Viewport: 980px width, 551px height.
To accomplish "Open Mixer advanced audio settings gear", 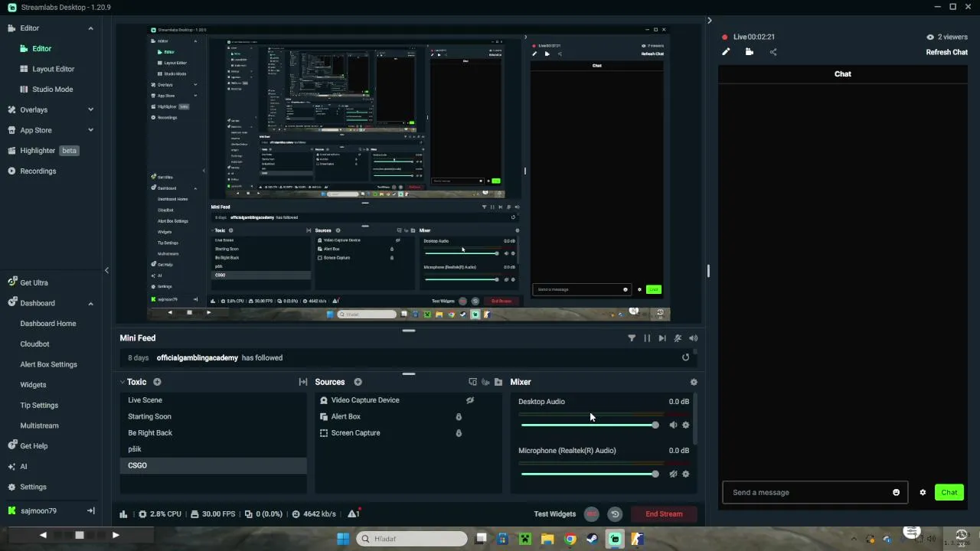I will (694, 382).
